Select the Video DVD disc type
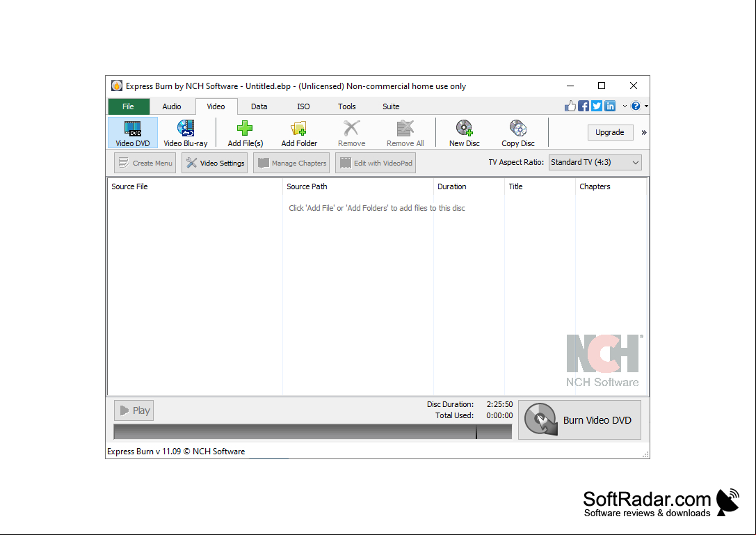This screenshot has width=756, height=535. [x=133, y=133]
